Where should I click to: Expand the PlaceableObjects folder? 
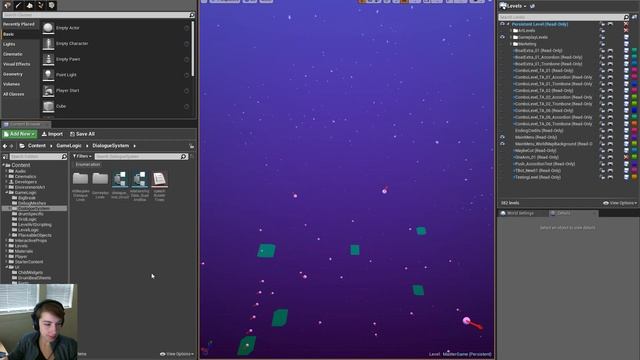tap(10, 235)
